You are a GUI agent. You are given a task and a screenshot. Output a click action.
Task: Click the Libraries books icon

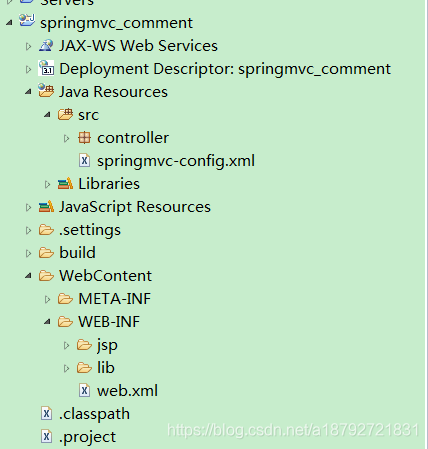tap(65, 184)
